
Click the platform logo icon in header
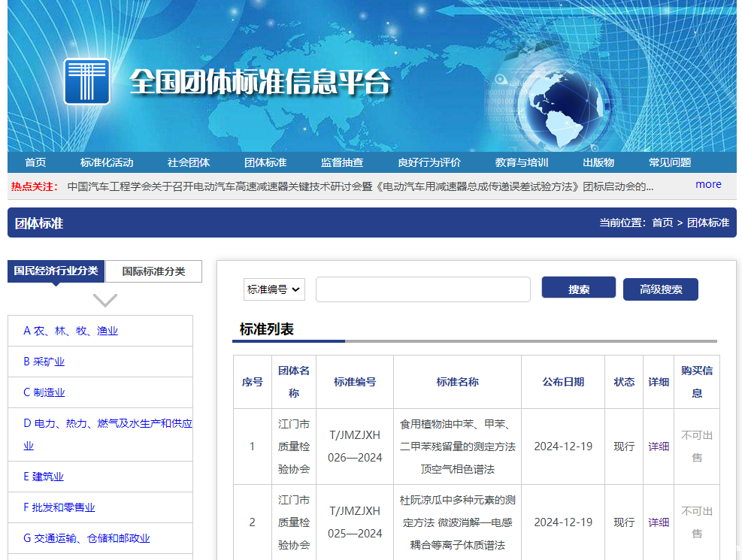click(87, 81)
